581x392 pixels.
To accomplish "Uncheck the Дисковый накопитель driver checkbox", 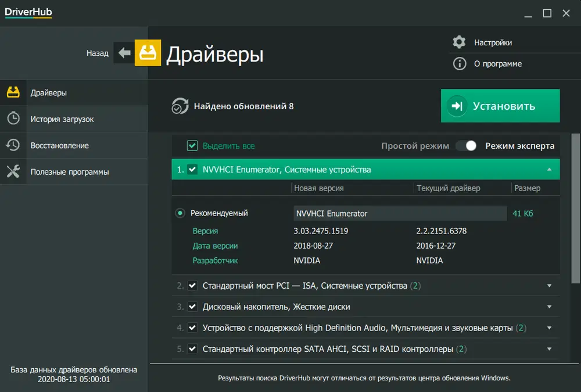I will pyautogui.click(x=192, y=307).
